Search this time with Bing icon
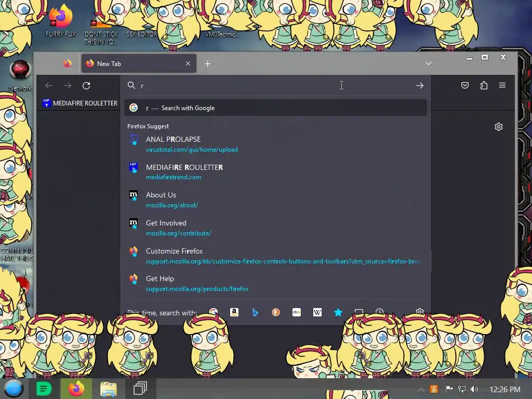This screenshot has width=532, height=399. tap(255, 312)
